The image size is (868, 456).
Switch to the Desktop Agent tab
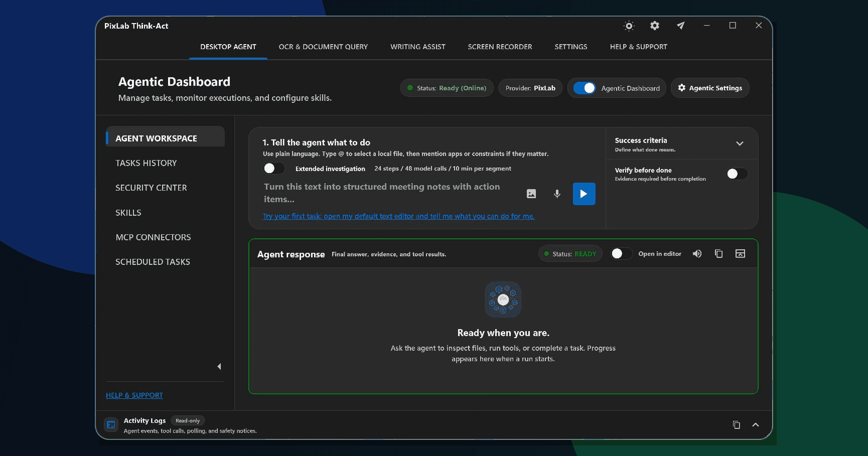point(228,47)
